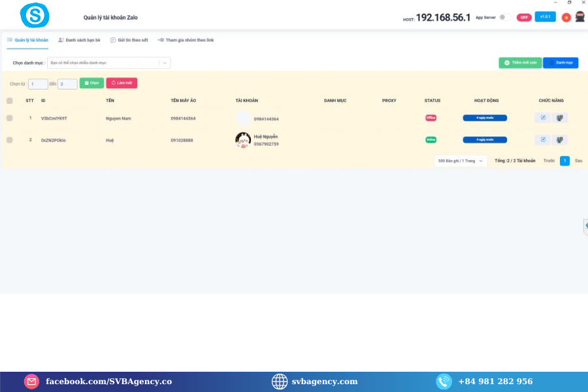
Task: Click the second action icon for Nguyen Nam
Action: [x=559, y=118]
